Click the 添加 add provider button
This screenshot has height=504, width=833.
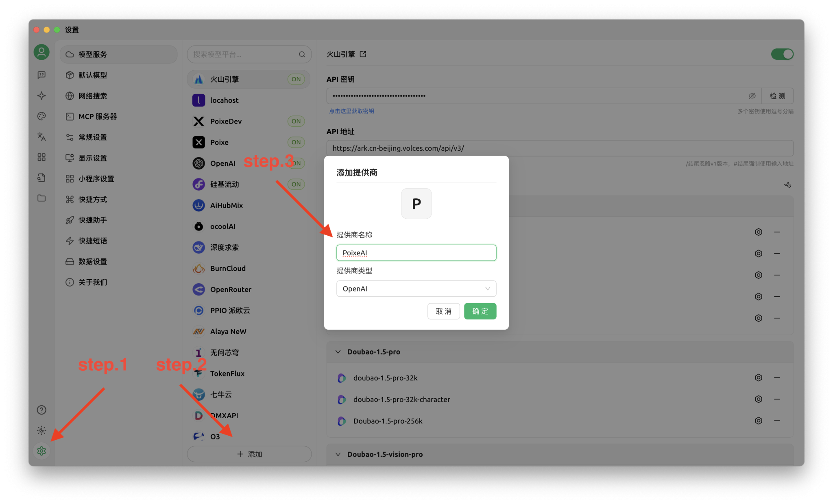(x=249, y=454)
